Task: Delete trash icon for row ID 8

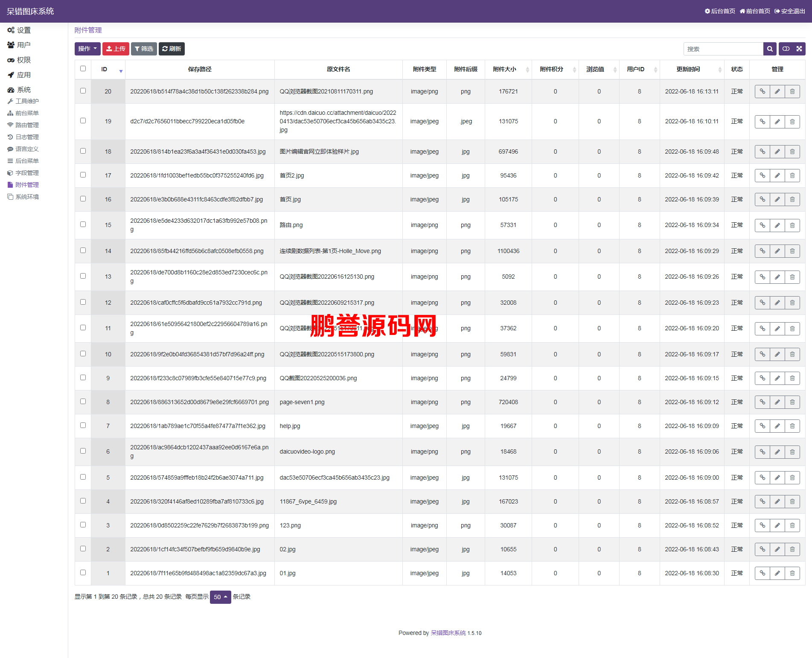Action: pos(792,402)
